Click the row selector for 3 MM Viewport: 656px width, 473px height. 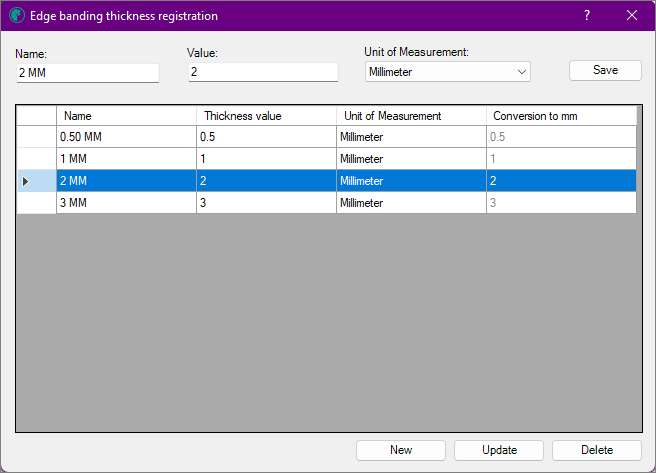pyautogui.click(x=36, y=203)
